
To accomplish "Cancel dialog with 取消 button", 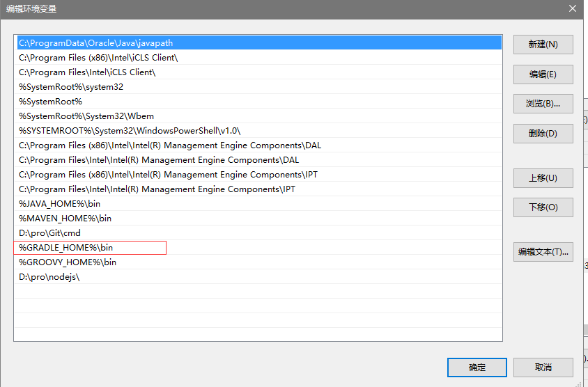I will click(543, 368).
